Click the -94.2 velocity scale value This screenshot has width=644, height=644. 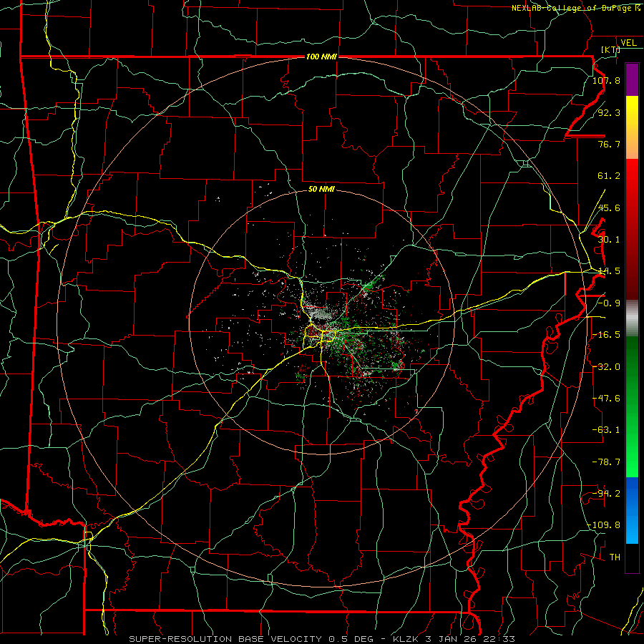pos(606,494)
